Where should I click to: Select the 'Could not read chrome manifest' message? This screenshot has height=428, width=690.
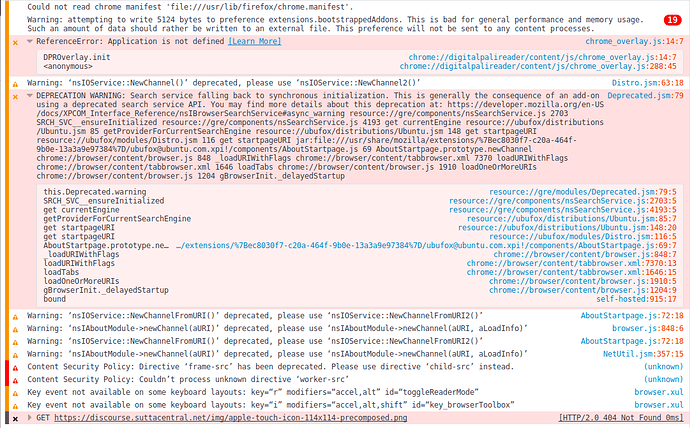tap(190, 7)
